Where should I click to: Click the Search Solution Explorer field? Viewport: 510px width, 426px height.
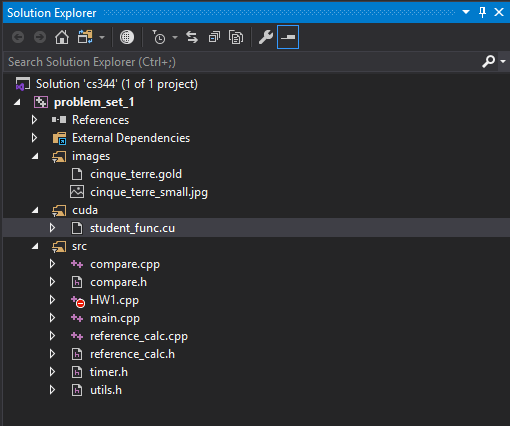pyautogui.click(x=242, y=62)
